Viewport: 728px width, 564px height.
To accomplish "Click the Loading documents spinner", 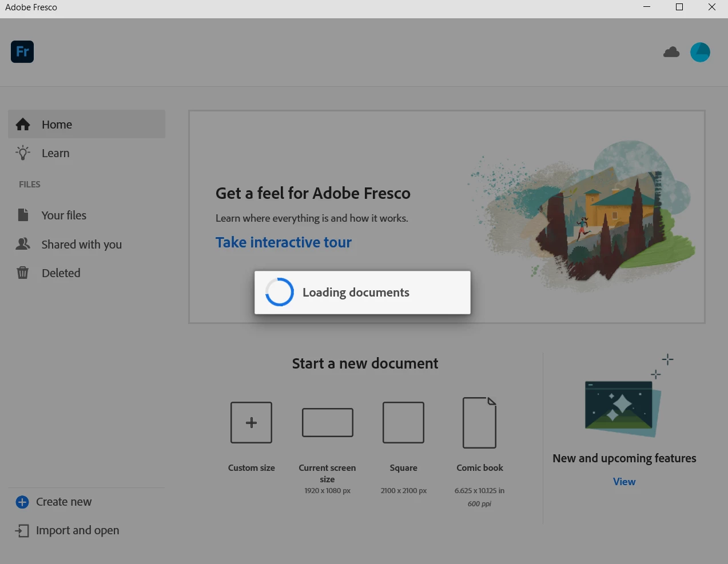I will pyautogui.click(x=280, y=292).
